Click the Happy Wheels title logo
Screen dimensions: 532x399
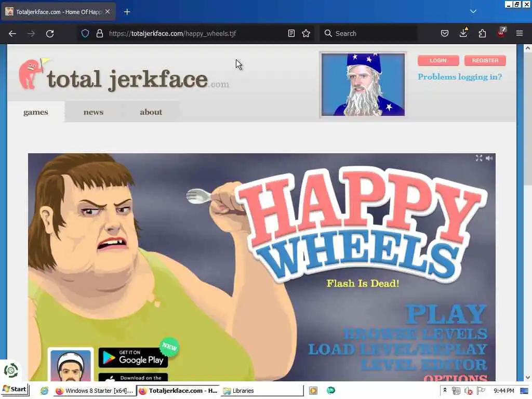[x=362, y=225]
